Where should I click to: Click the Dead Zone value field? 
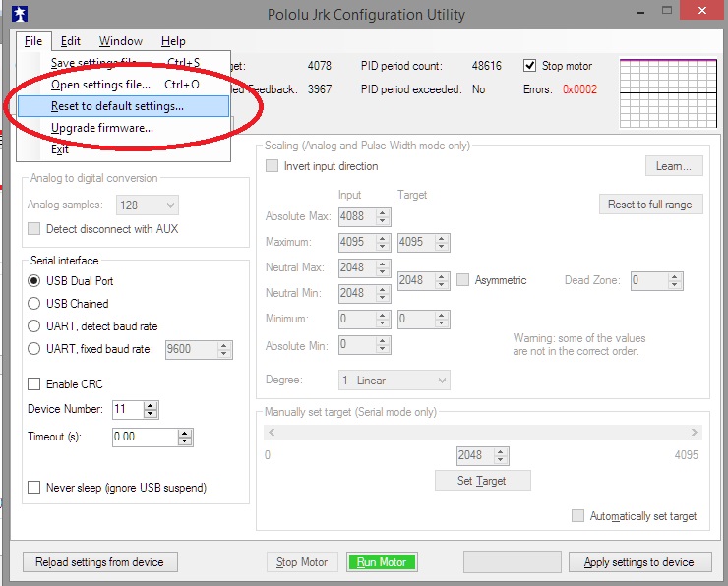coord(649,280)
